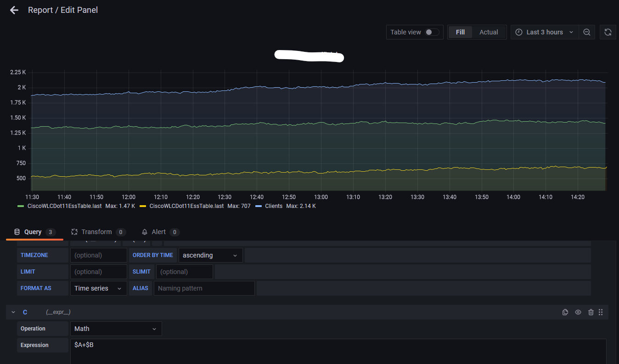Click the $A+$B expression field
This screenshot has width=619, height=364.
coord(184,345)
